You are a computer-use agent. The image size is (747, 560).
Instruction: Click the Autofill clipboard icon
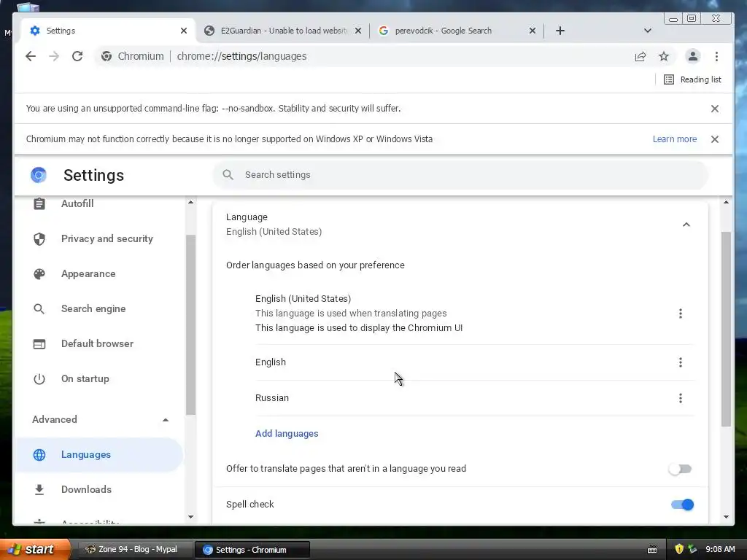click(x=39, y=204)
